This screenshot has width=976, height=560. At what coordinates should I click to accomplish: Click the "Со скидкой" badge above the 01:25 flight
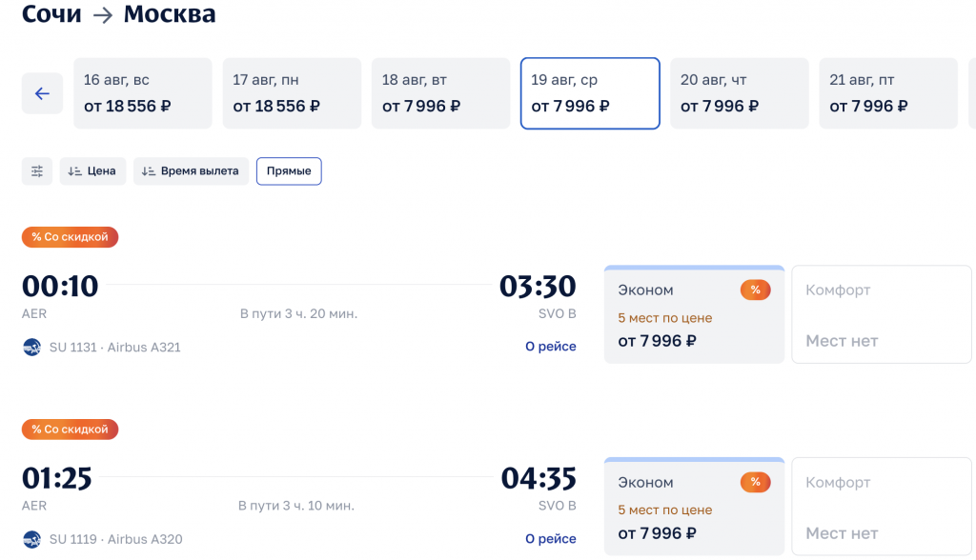click(70, 430)
